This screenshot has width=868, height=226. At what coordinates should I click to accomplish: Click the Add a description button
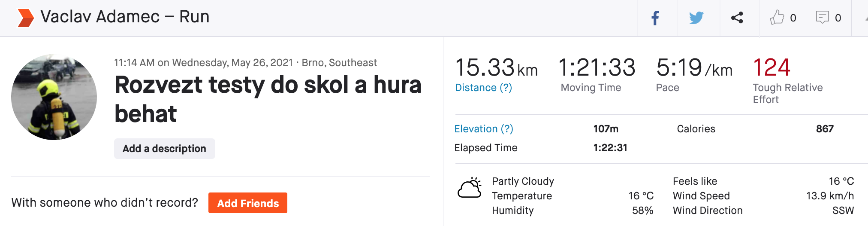click(x=165, y=149)
